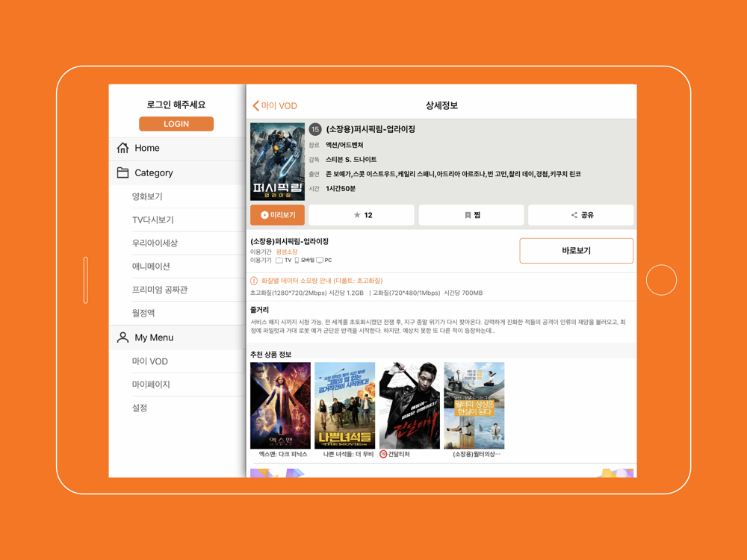
Task: Select the 엑스맨: 다크 피닉스 poster
Action: (x=280, y=405)
